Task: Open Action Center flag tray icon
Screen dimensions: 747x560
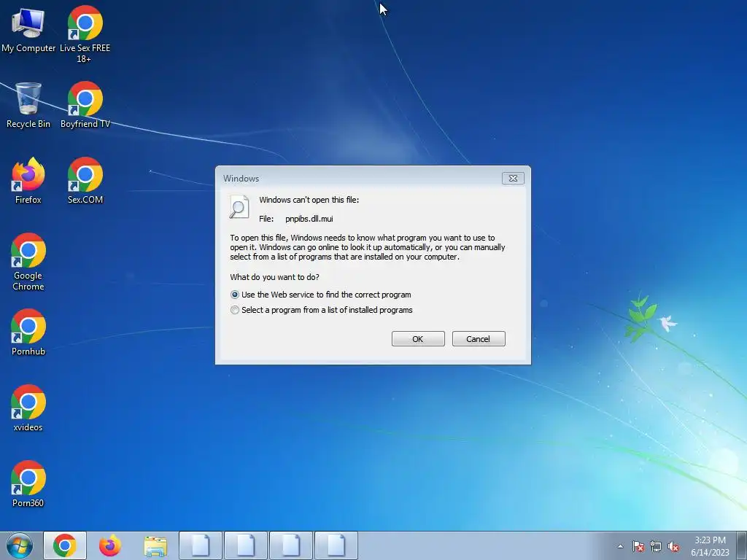Action: click(638, 546)
